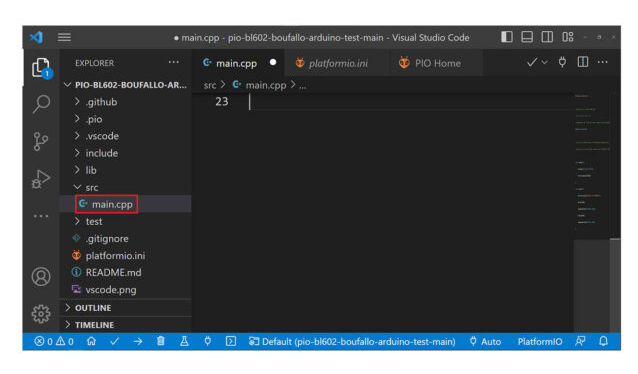Open .gitignore file in explorer

click(125, 239)
